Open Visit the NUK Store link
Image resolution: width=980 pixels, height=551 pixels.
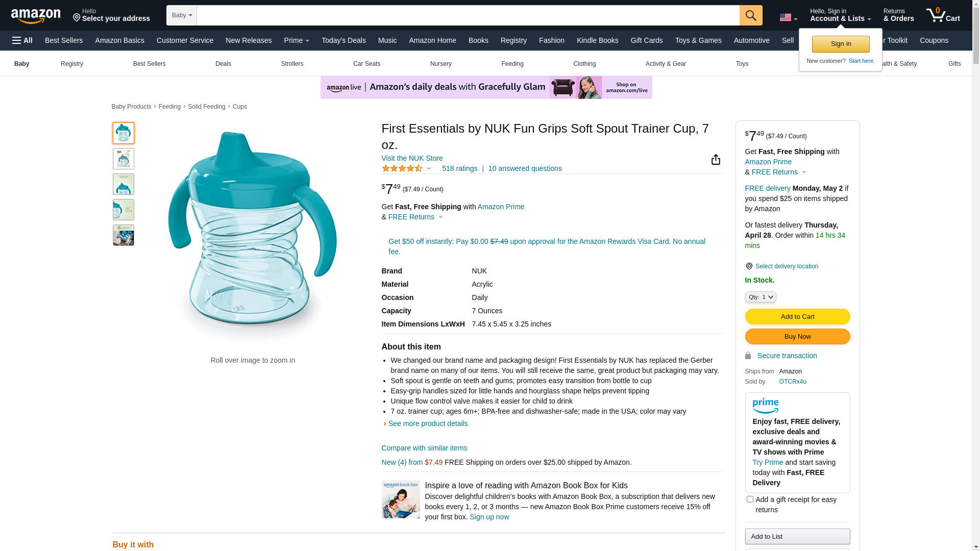[x=412, y=158]
